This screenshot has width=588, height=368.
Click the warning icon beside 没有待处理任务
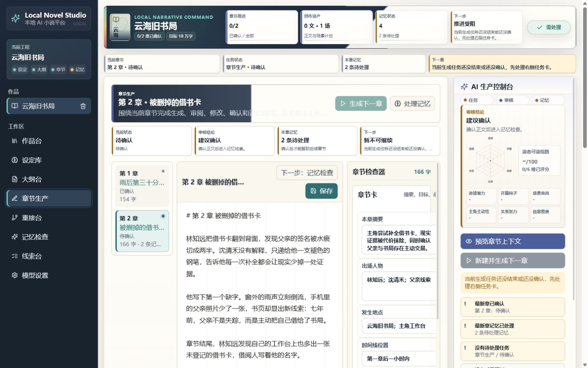465,348
